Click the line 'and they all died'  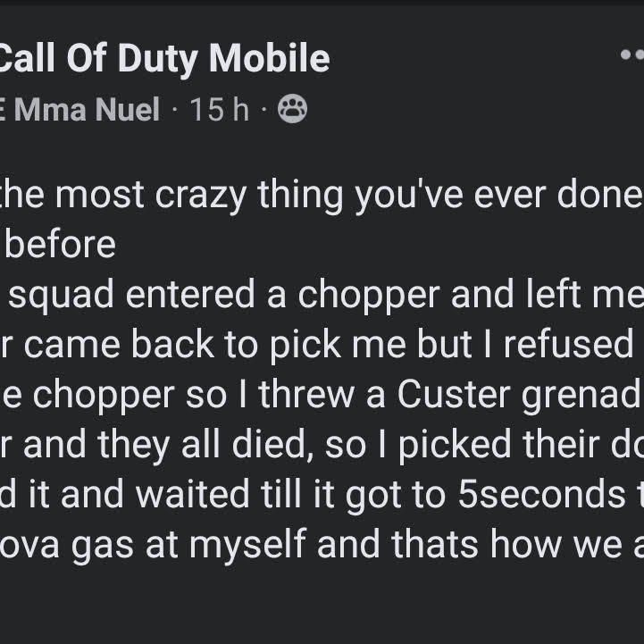pyautogui.click(x=322, y=445)
